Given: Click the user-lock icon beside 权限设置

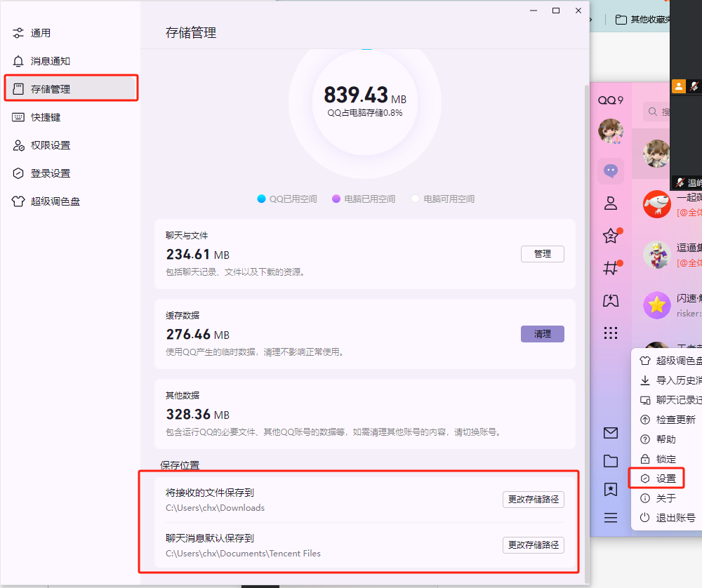Looking at the screenshot, I should coord(18,145).
